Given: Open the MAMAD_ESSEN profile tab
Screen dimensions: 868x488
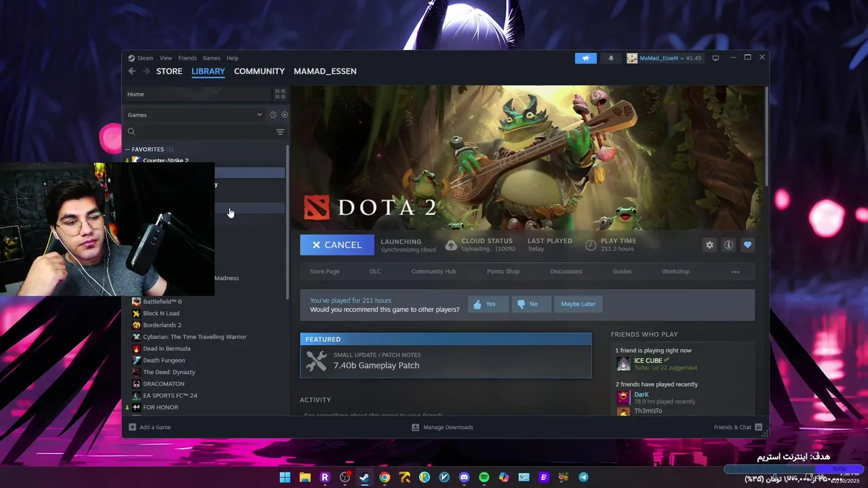Looking at the screenshot, I should click(325, 71).
